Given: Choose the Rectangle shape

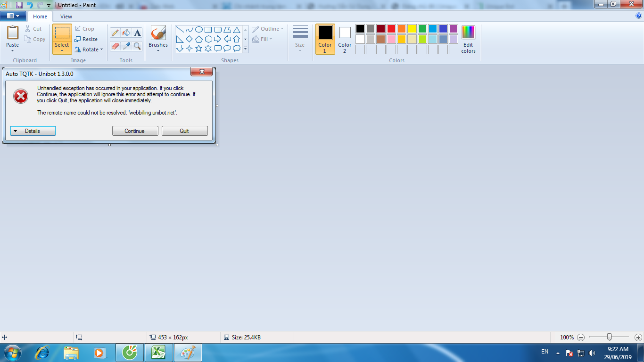Looking at the screenshot, I should pos(208,30).
